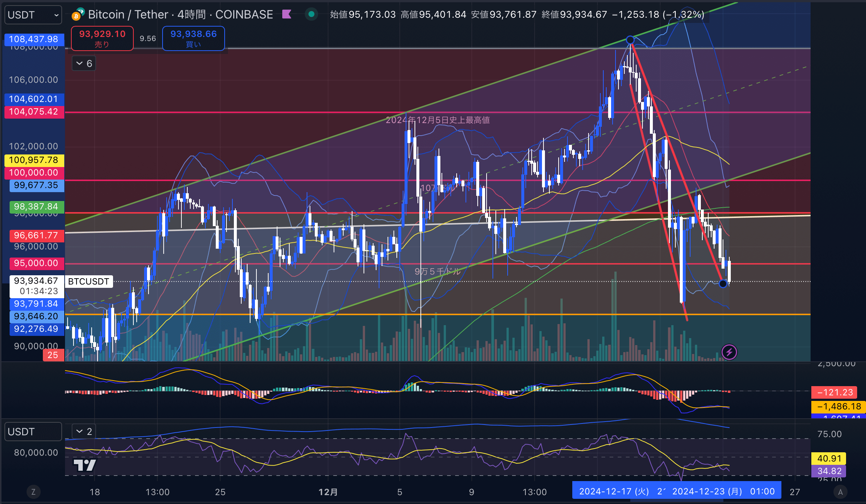The height and width of the screenshot is (504, 866).
Task: Click the 104,075.42 red price label
Action: [34, 112]
